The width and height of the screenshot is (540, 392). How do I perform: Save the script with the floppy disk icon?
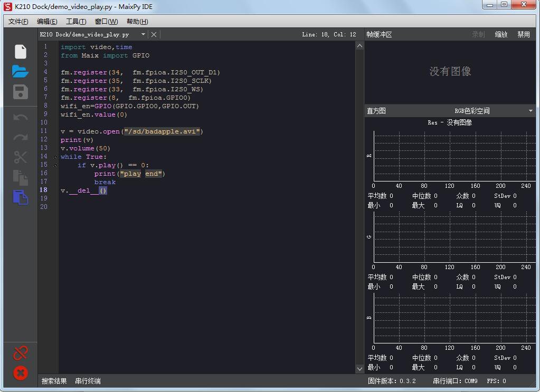tap(20, 92)
